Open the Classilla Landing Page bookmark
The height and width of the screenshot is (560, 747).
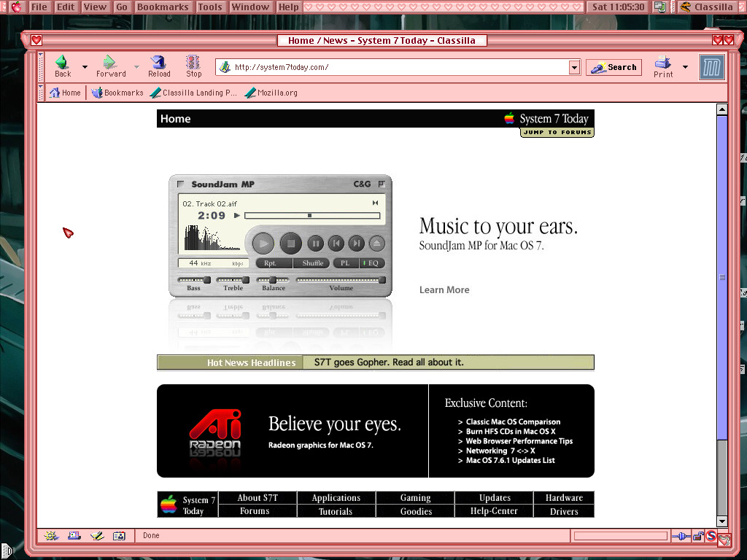point(193,93)
